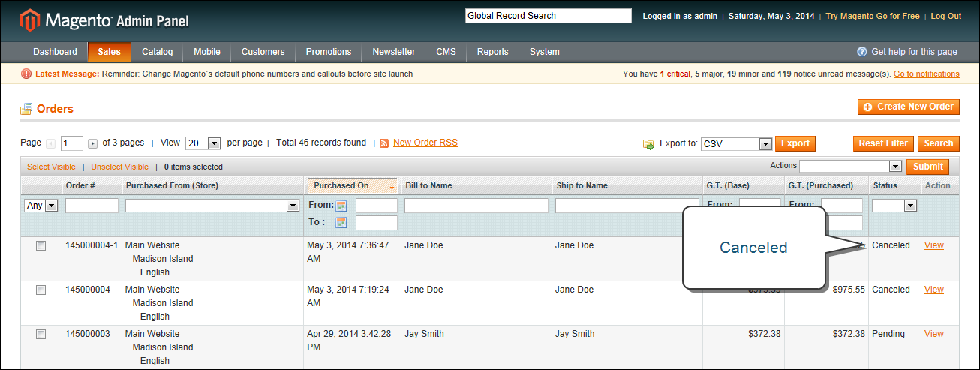Open the Reports menu
The image size is (980, 370).
coord(493,52)
